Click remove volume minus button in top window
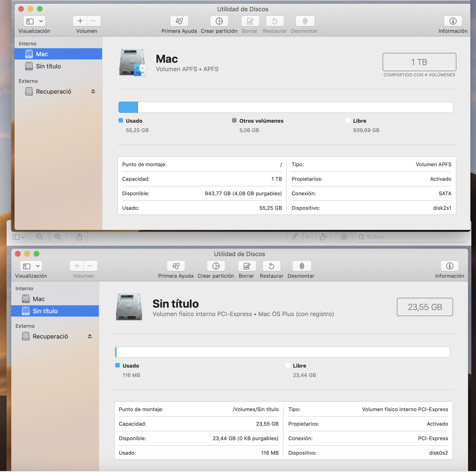 pyautogui.click(x=93, y=21)
